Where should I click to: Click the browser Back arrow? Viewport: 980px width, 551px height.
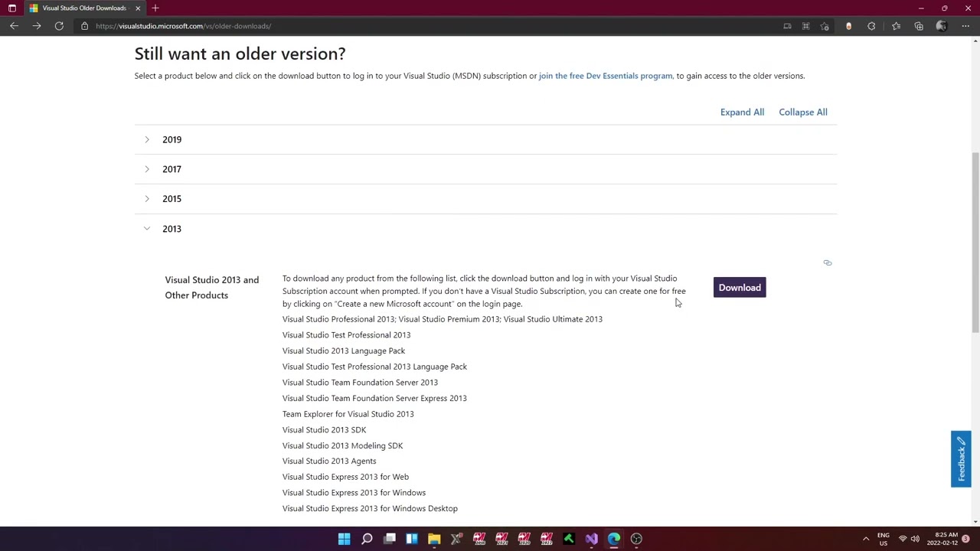coord(14,26)
